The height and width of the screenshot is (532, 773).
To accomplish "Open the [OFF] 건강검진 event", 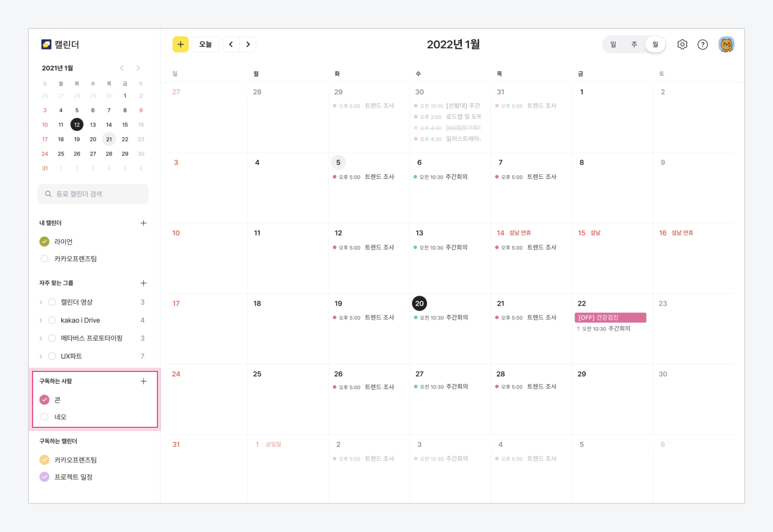I will [x=610, y=317].
